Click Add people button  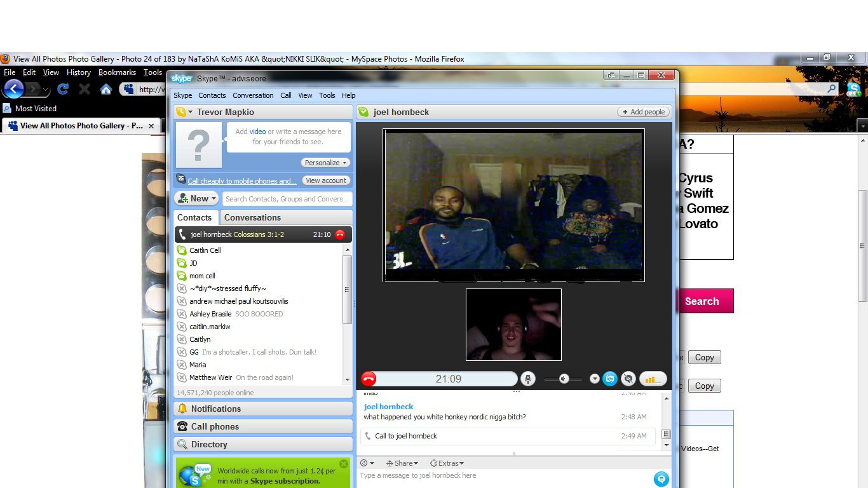click(644, 112)
